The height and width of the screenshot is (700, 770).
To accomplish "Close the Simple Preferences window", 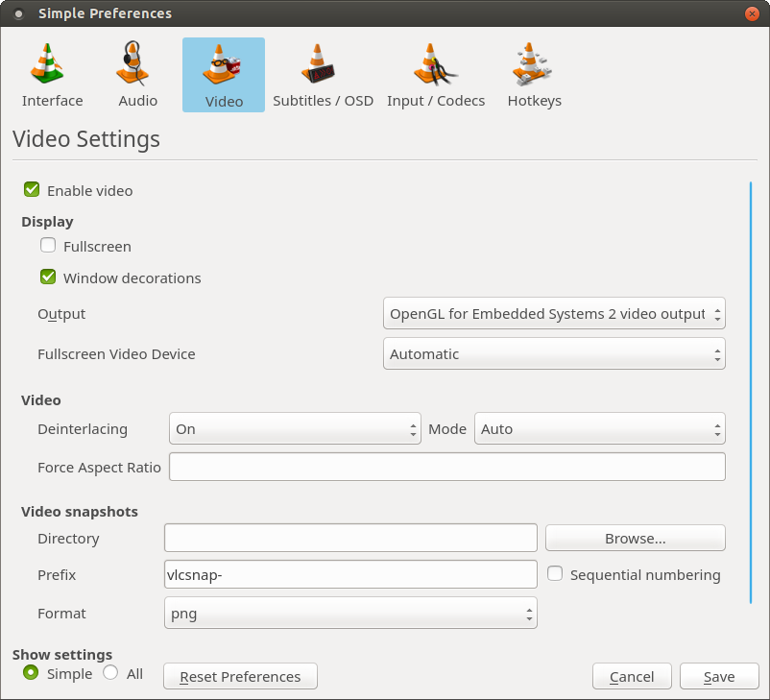I will pyautogui.click(x=752, y=13).
